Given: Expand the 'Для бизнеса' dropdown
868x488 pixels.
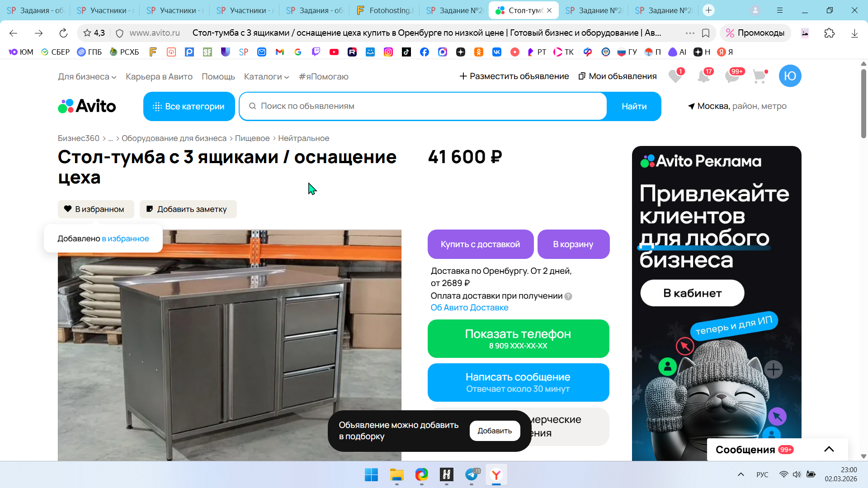Looking at the screenshot, I should click(87, 77).
